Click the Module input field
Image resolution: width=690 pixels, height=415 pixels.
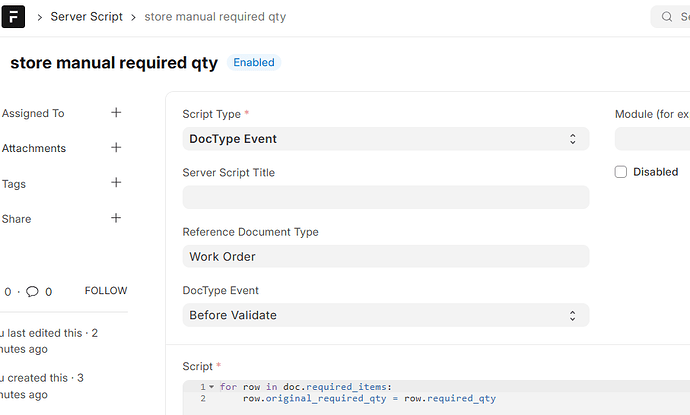pos(652,139)
